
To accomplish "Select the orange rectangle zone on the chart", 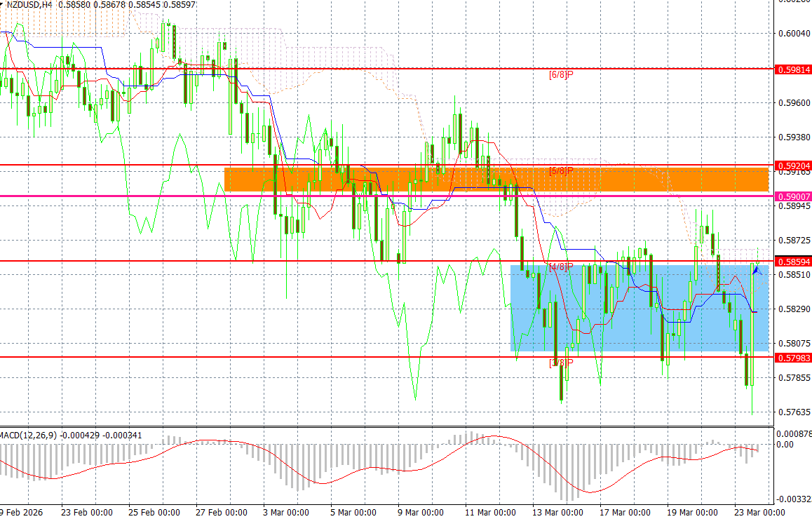I will pos(496,180).
